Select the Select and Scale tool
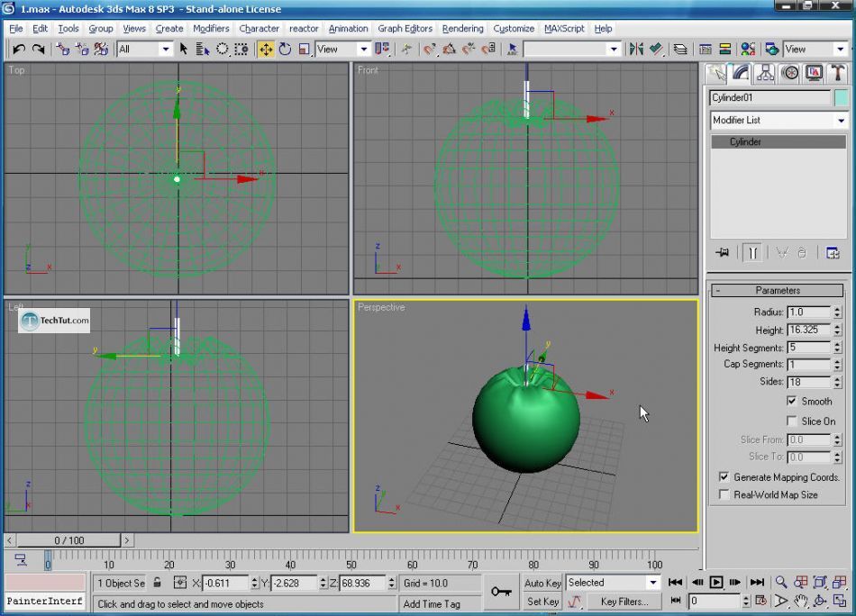Image resolution: width=856 pixels, height=616 pixels. 304,50
